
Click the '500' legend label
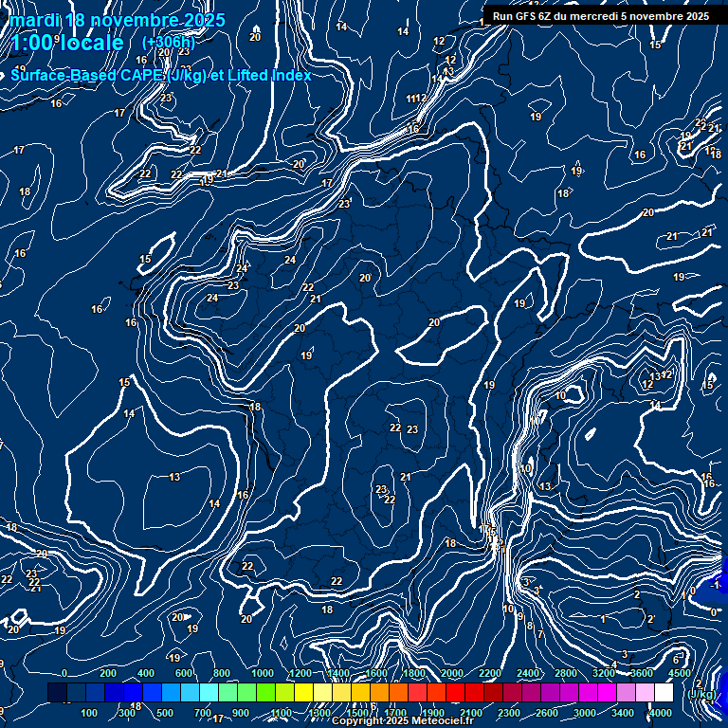(x=165, y=713)
